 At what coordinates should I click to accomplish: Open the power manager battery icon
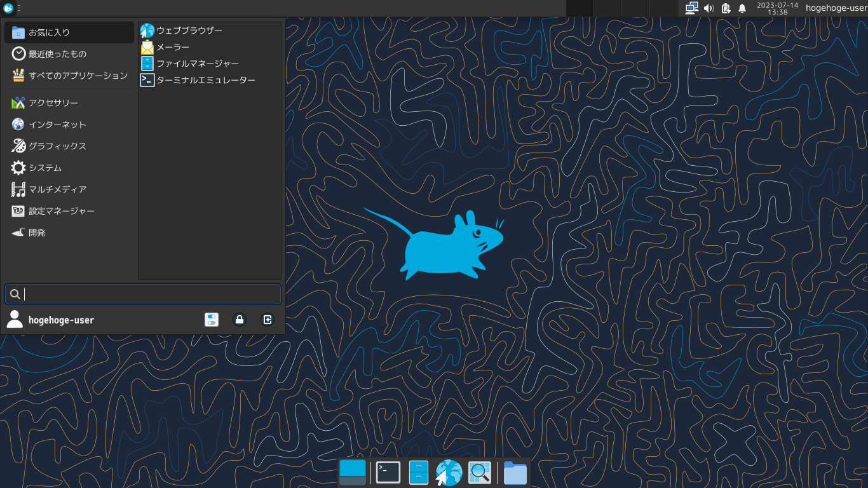[x=726, y=8]
